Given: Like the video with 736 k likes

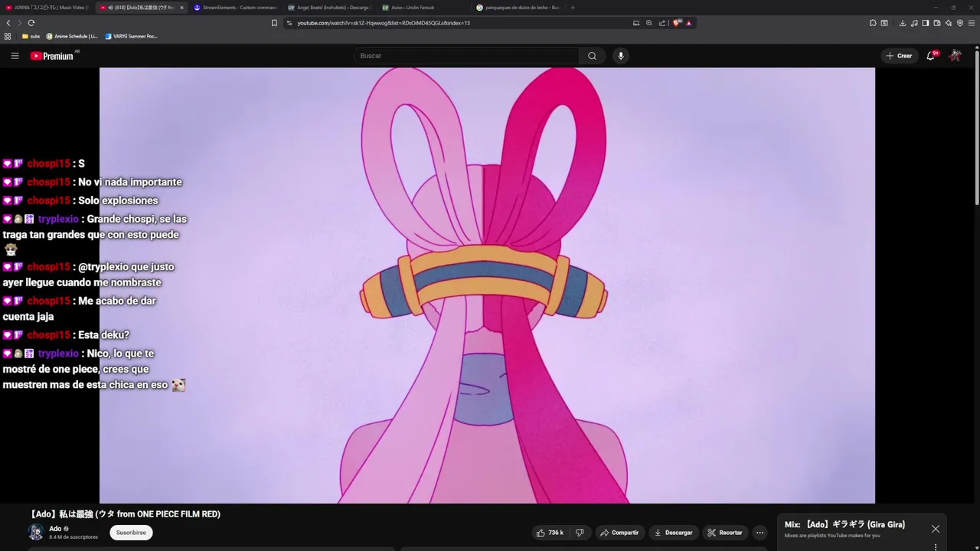Looking at the screenshot, I should (x=550, y=533).
